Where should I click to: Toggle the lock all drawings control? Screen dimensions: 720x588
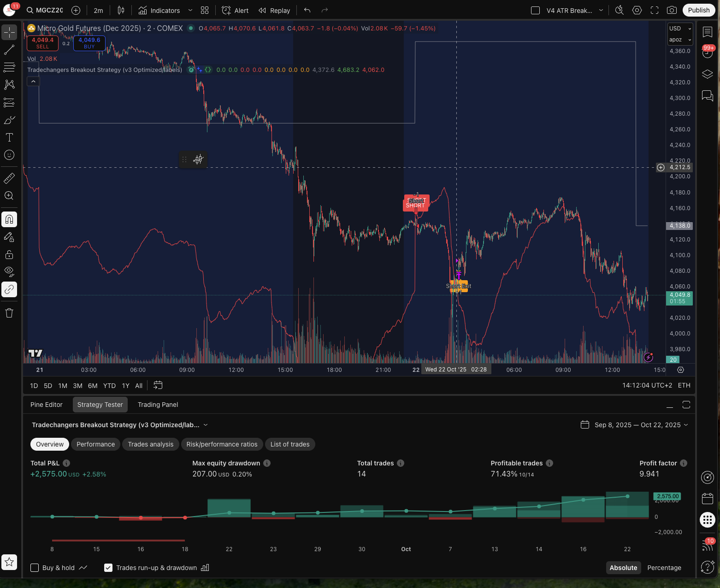[x=9, y=254]
